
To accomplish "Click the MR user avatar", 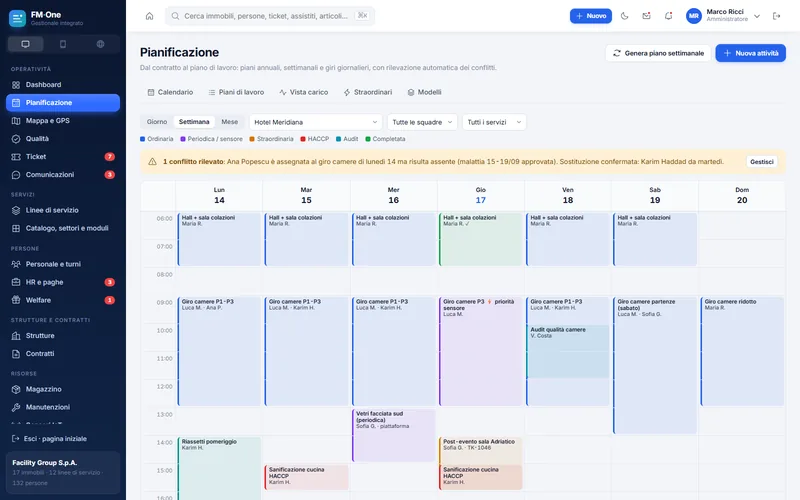I will point(693,16).
